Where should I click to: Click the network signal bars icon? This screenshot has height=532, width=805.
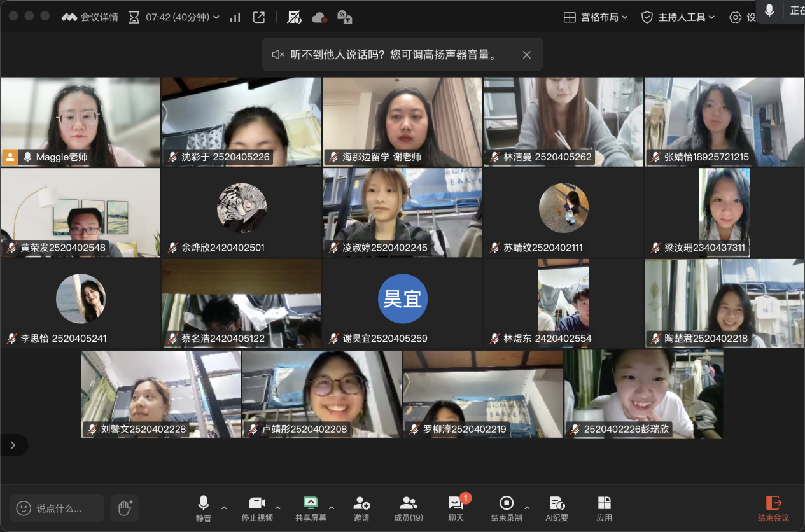235,17
